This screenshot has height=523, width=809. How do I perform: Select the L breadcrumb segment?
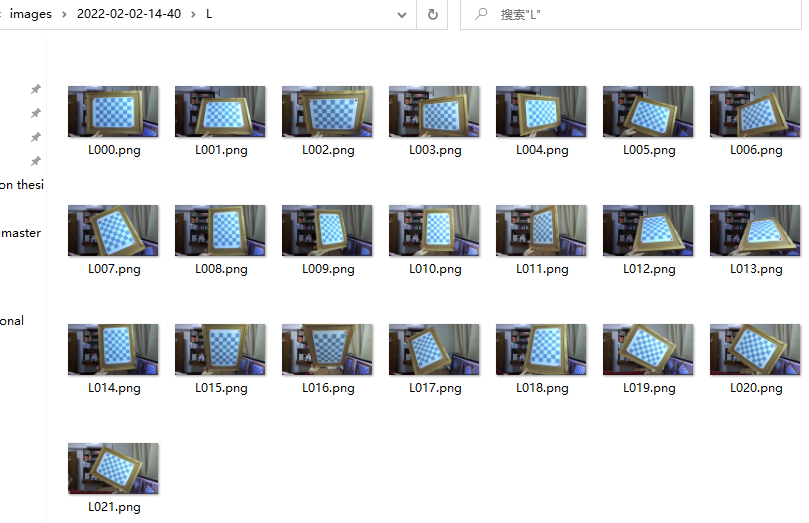[209, 14]
